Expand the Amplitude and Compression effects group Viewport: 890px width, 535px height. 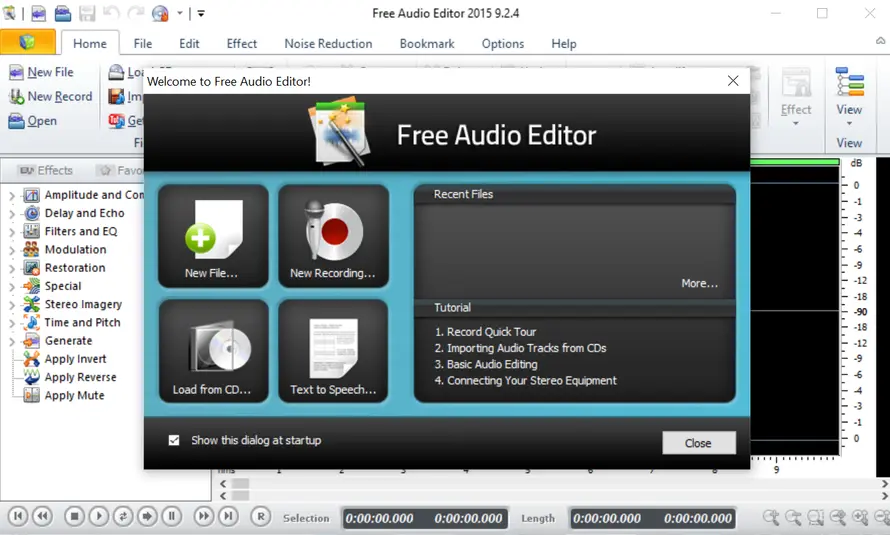(x=12, y=196)
